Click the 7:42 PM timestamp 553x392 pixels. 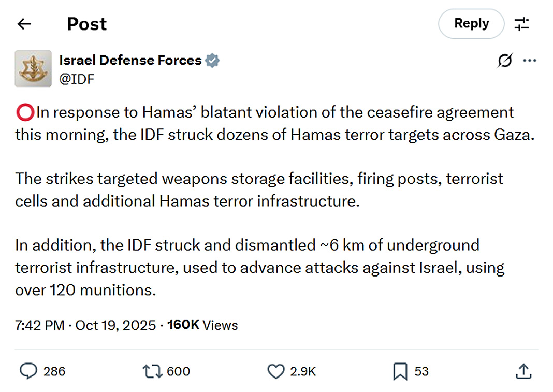coord(40,325)
